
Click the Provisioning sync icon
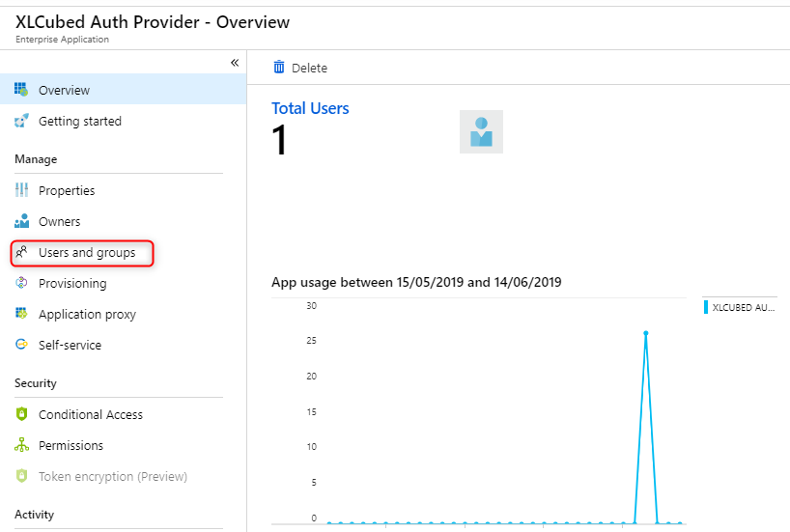coord(21,284)
